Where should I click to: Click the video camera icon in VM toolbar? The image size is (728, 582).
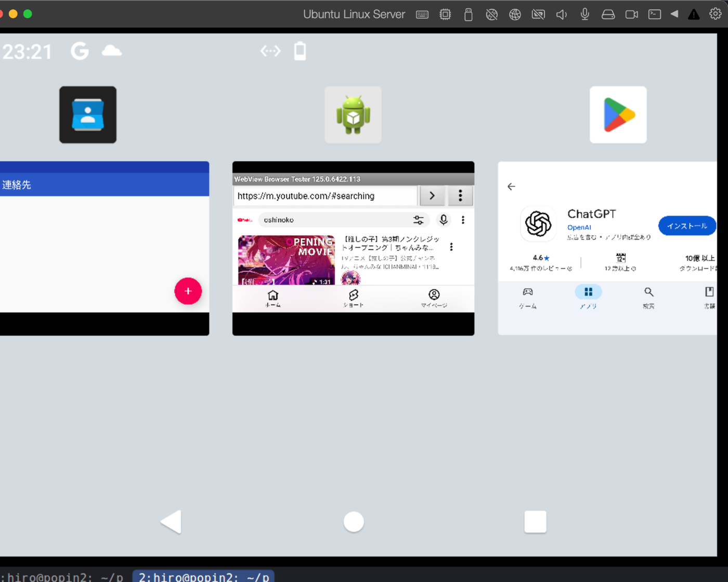click(x=631, y=15)
